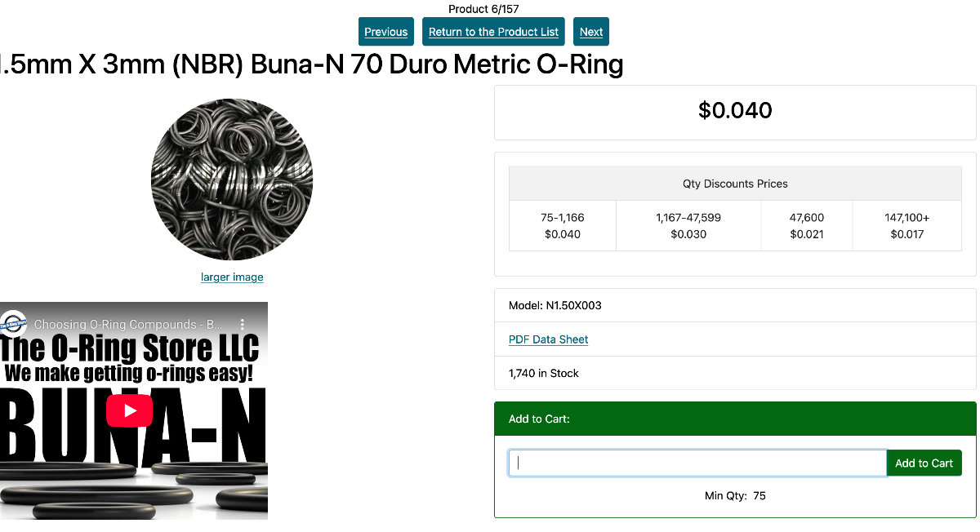Focus the quantity input field
Viewport: 980px width, 532px height.
tap(697, 463)
